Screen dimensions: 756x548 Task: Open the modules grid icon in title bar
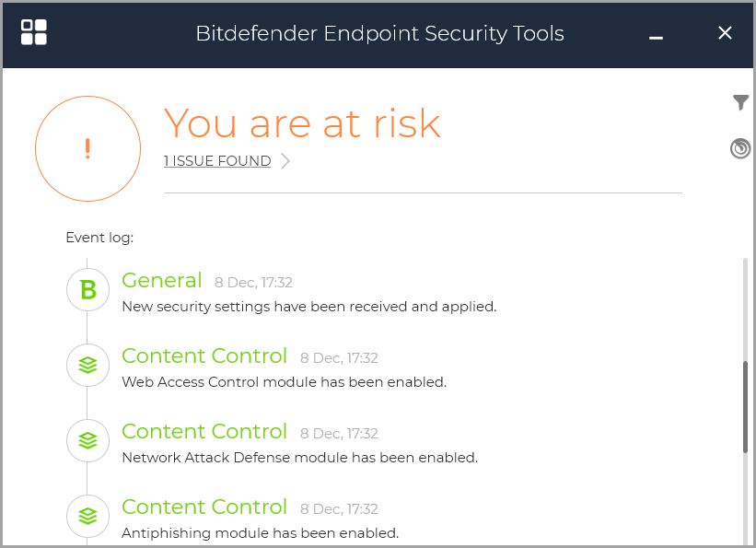(x=34, y=32)
